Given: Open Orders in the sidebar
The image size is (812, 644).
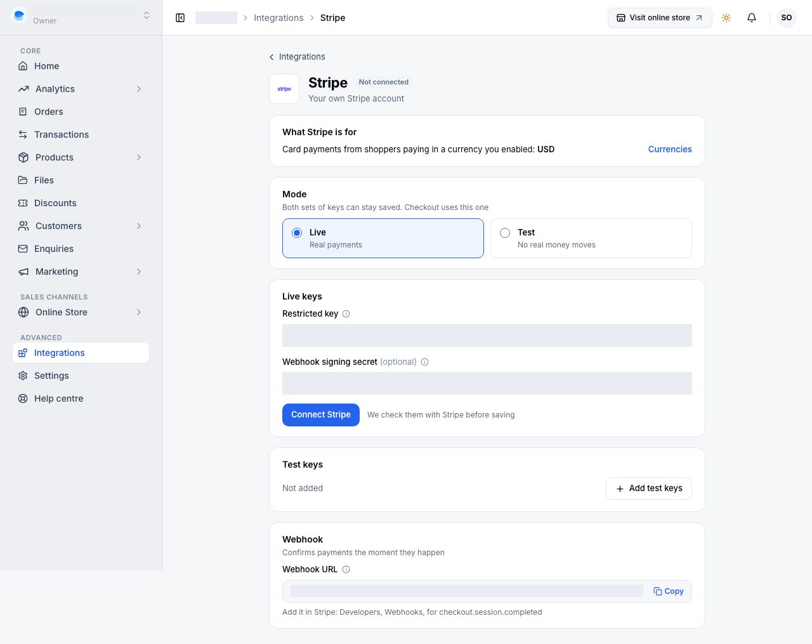Looking at the screenshot, I should tap(81, 112).
